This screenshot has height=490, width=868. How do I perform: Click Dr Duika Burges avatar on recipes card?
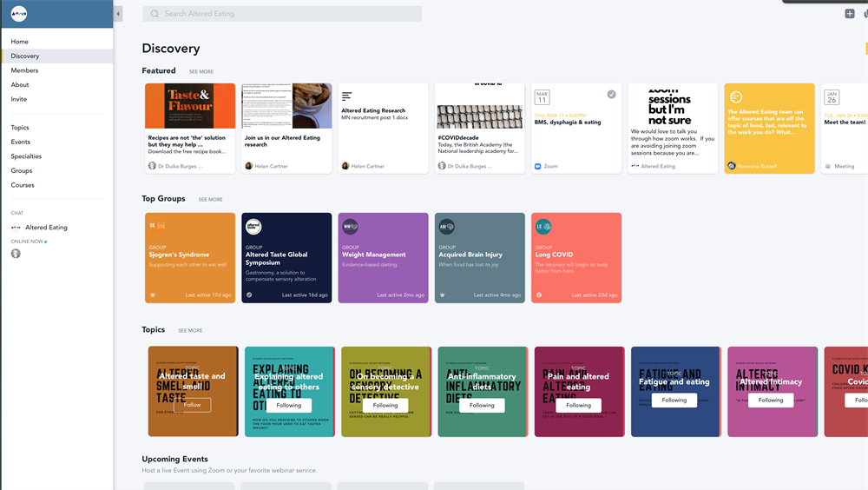point(152,166)
